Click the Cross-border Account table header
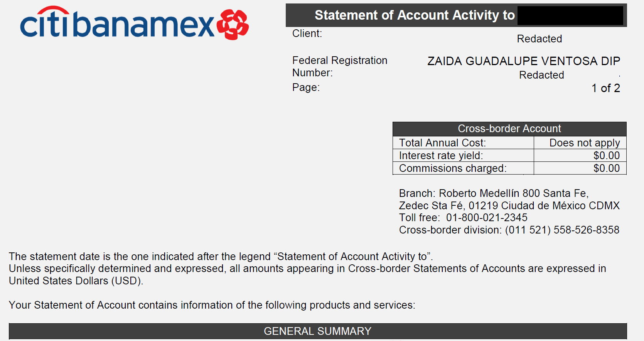644x341 pixels. coord(509,129)
